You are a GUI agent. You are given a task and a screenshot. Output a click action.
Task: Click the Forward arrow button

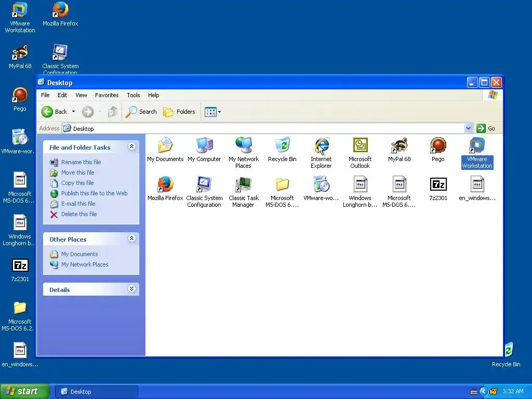pos(87,112)
